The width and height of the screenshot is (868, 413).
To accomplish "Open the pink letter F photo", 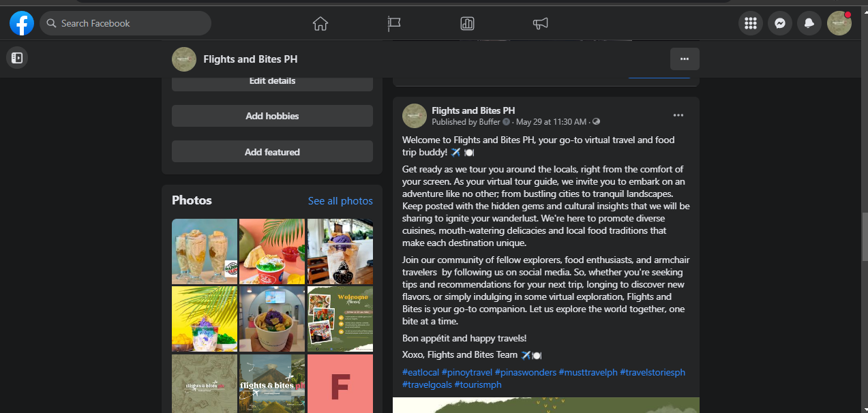I will pyautogui.click(x=340, y=383).
